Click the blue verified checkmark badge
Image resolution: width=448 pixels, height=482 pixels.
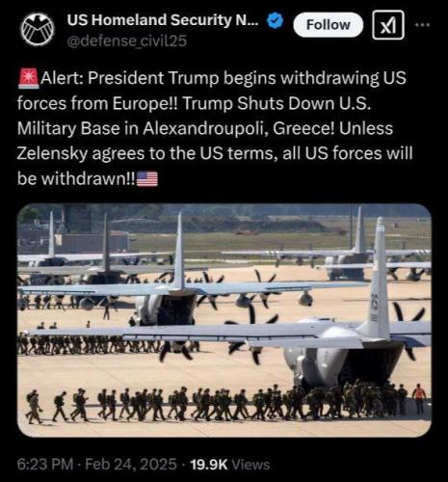tap(275, 21)
